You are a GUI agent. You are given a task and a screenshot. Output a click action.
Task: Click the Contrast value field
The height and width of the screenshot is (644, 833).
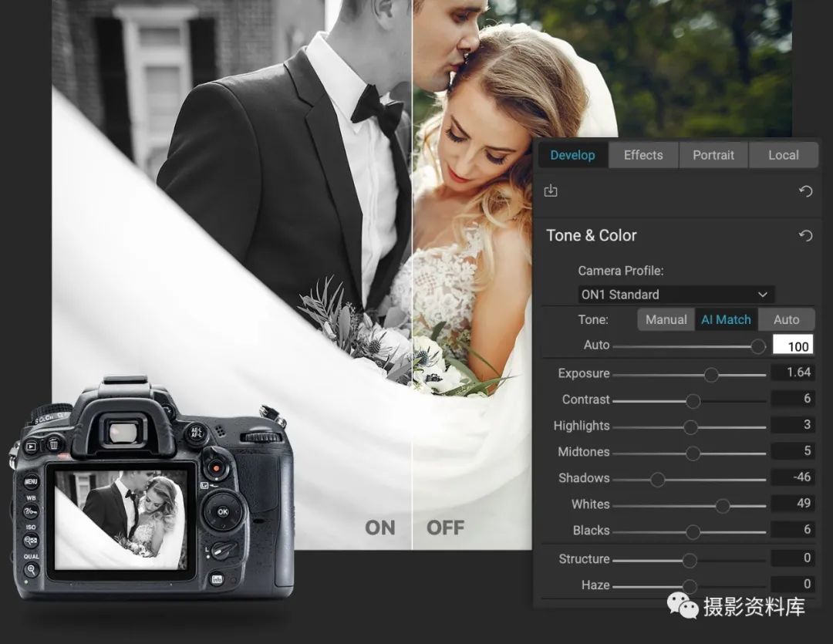(793, 399)
